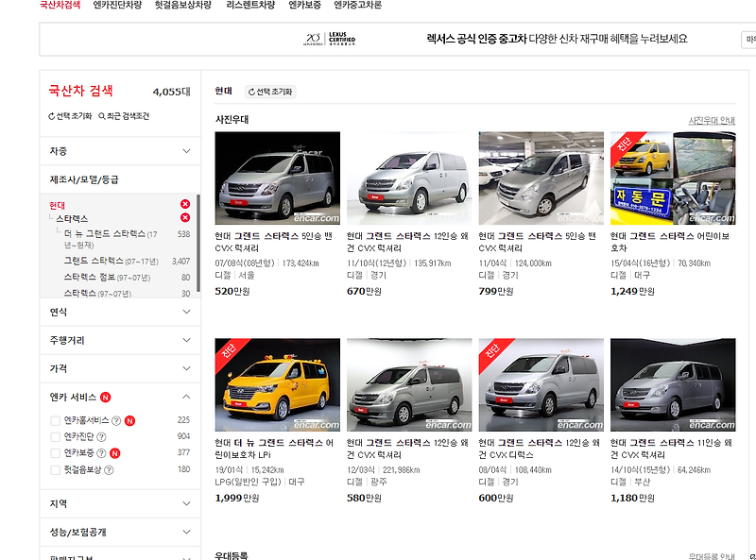This screenshot has height=560, width=756.
Task: Expand the 가격 filter section
Action: (x=120, y=368)
